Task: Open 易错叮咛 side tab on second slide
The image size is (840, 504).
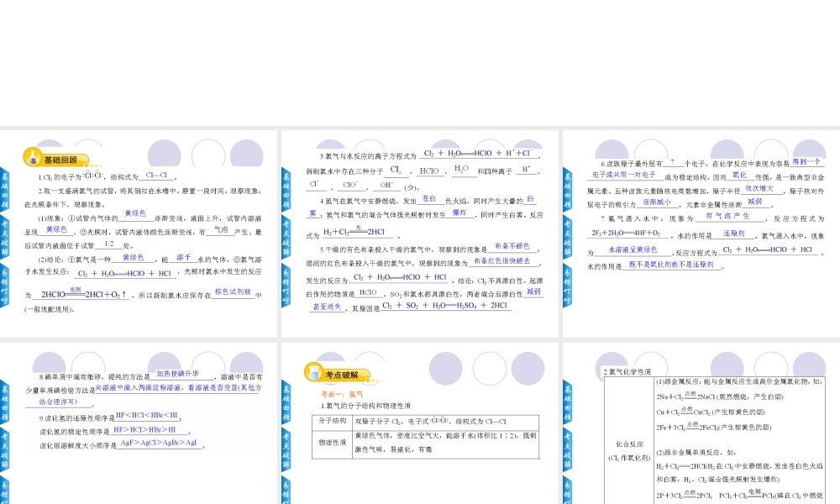Action: click(x=286, y=286)
